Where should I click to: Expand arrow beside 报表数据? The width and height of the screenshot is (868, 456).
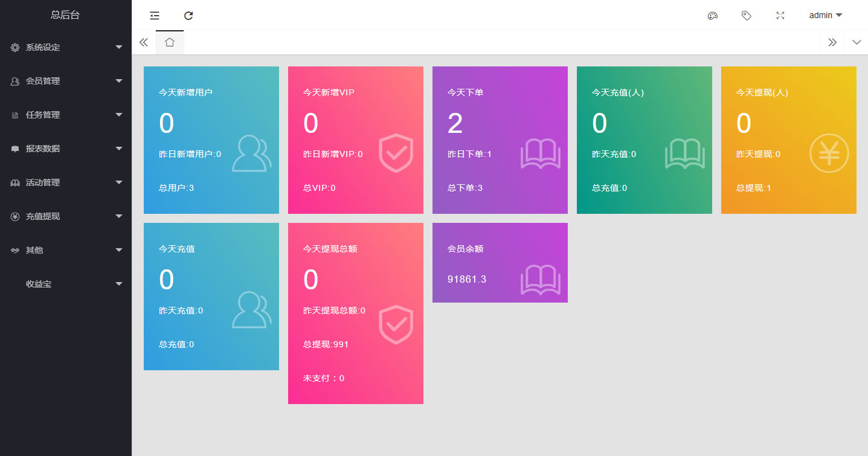(119, 149)
